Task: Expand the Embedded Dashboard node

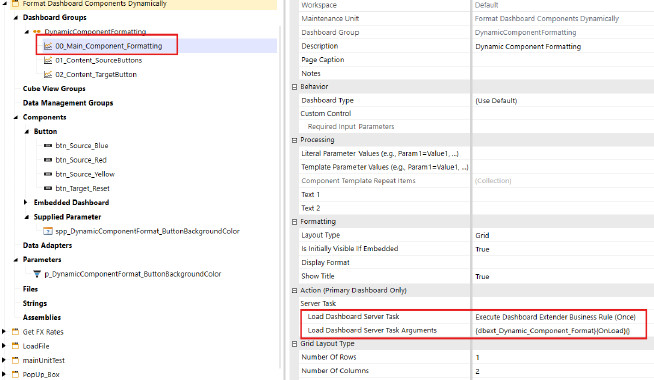Action: click(x=26, y=202)
